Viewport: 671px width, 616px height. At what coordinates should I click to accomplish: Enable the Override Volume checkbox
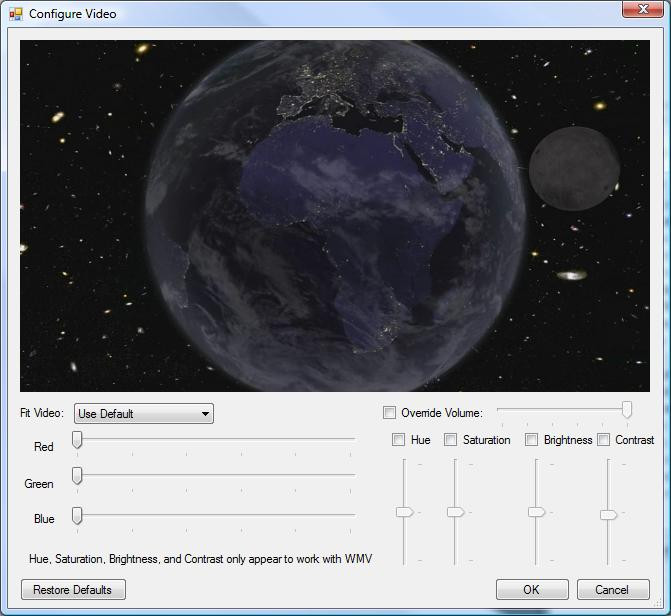389,413
